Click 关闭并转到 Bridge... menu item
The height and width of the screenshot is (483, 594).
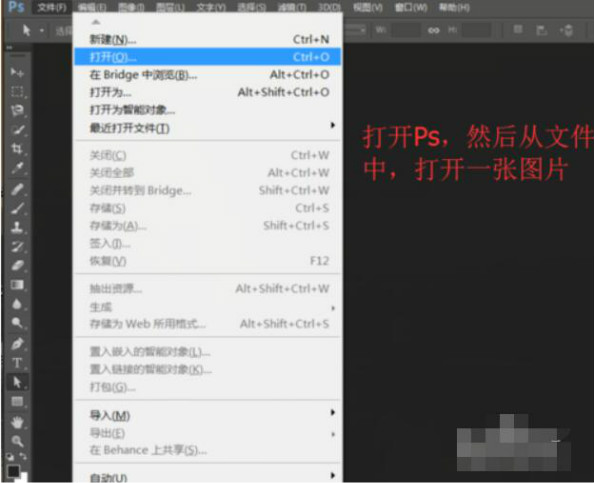208,190
